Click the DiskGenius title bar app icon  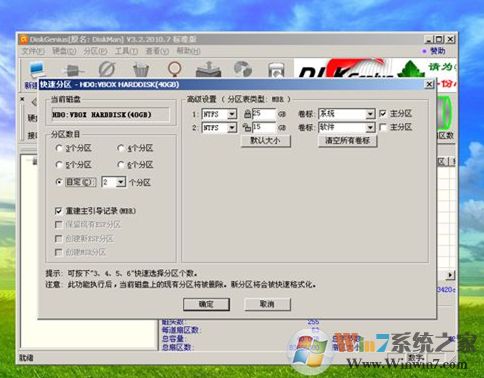coord(24,40)
